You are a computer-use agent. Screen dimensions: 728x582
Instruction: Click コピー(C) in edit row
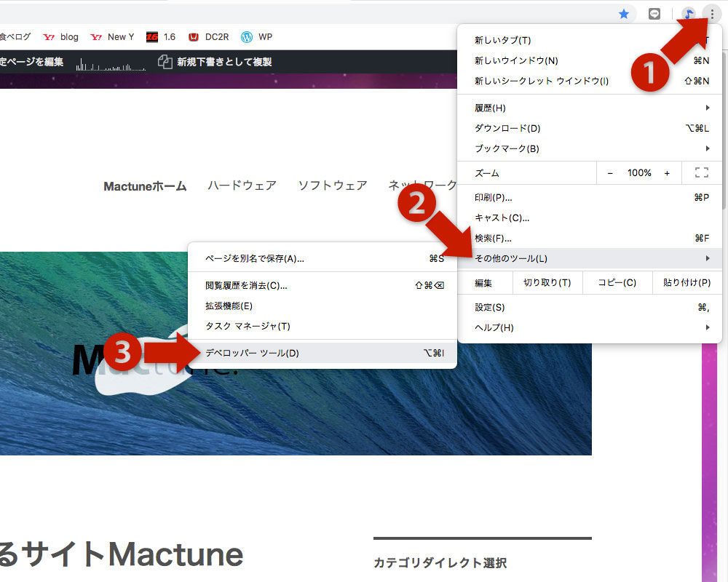(x=617, y=283)
